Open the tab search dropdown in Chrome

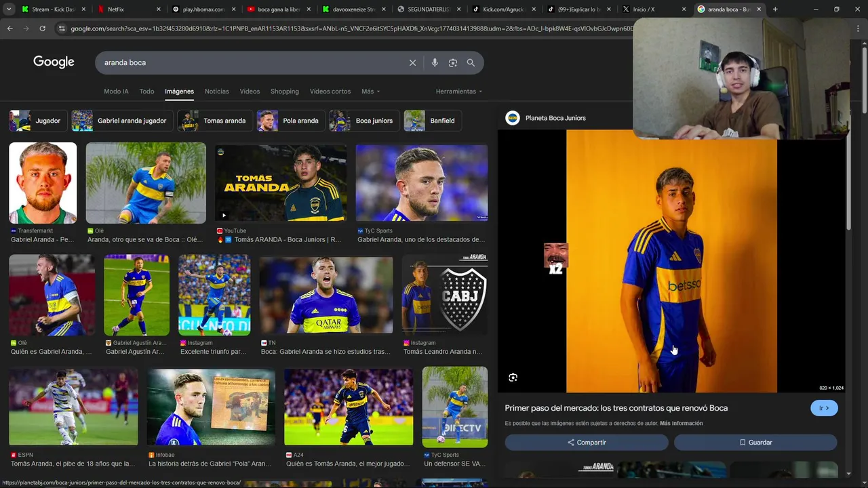[x=9, y=9]
